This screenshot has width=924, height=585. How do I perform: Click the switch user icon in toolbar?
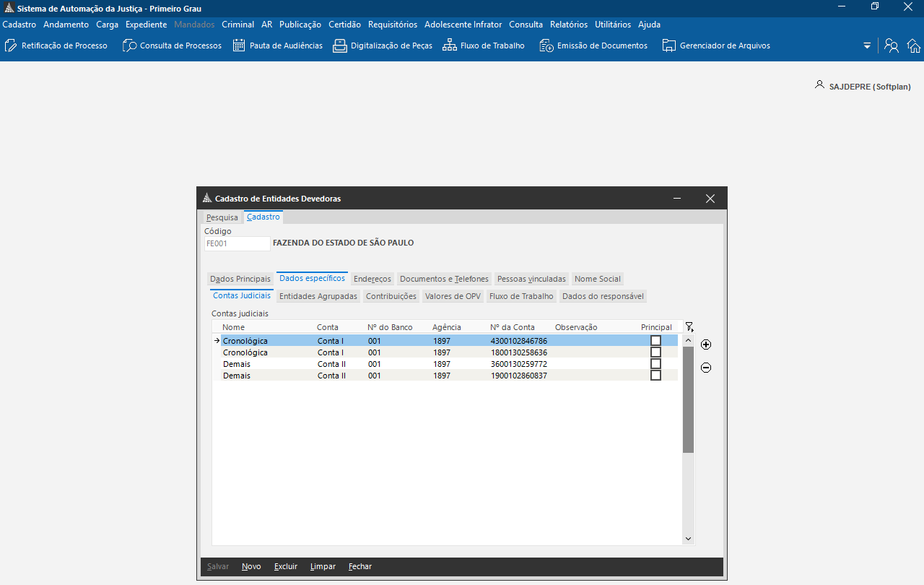[892, 45]
